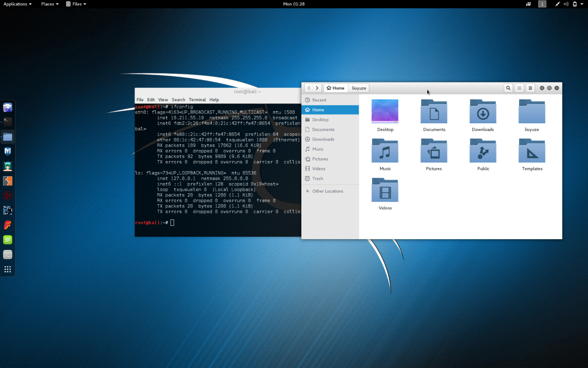Open the liuyuze folder icon
The height and width of the screenshot is (368, 588).
click(x=532, y=112)
